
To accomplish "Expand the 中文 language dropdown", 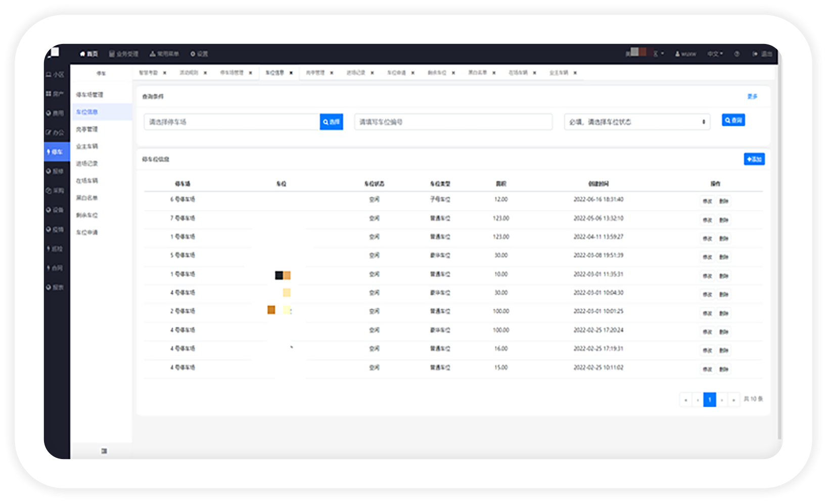I will pyautogui.click(x=715, y=54).
